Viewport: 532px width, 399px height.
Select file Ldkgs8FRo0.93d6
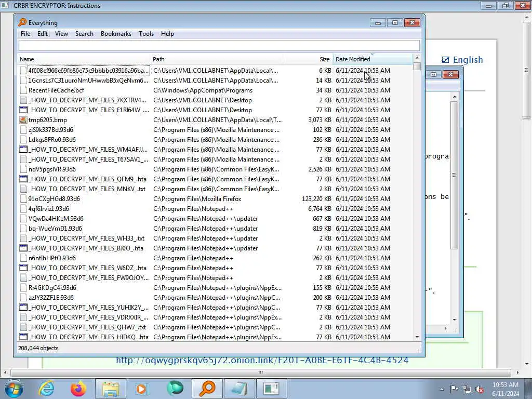click(x=52, y=139)
